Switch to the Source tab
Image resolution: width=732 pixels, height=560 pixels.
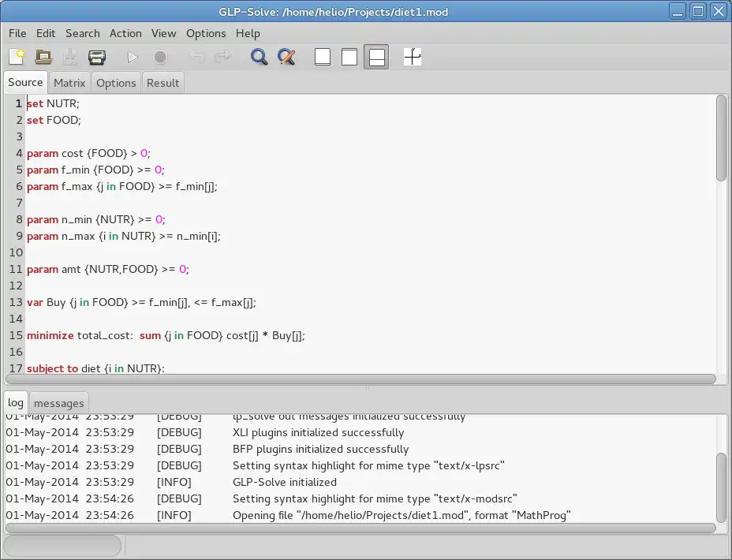[25, 83]
